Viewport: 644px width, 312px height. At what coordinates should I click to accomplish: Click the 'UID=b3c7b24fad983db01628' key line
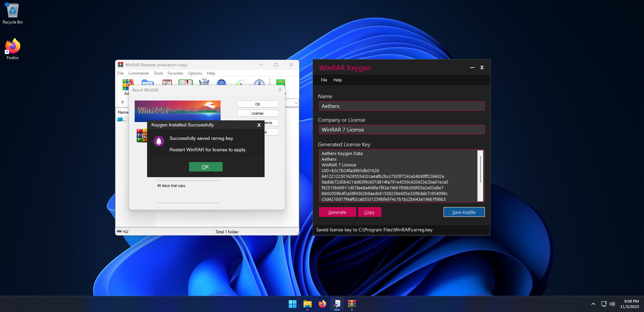tap(350, 171)
